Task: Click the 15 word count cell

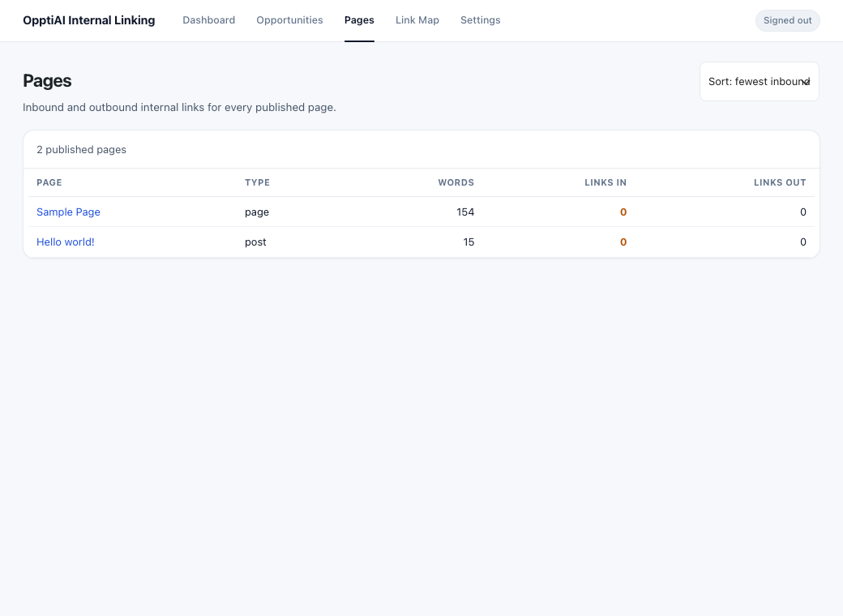Action: (x=469, y=242)
